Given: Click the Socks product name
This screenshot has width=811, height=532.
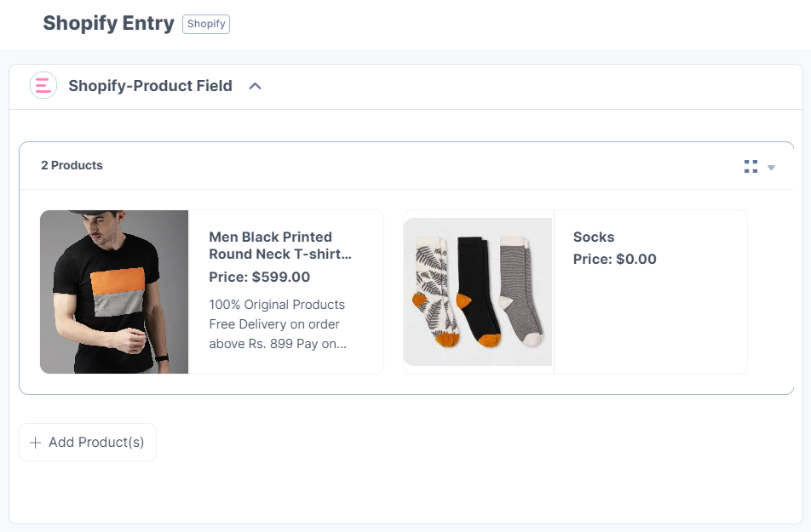Looking at the screenshot, I should pos(594,237).
